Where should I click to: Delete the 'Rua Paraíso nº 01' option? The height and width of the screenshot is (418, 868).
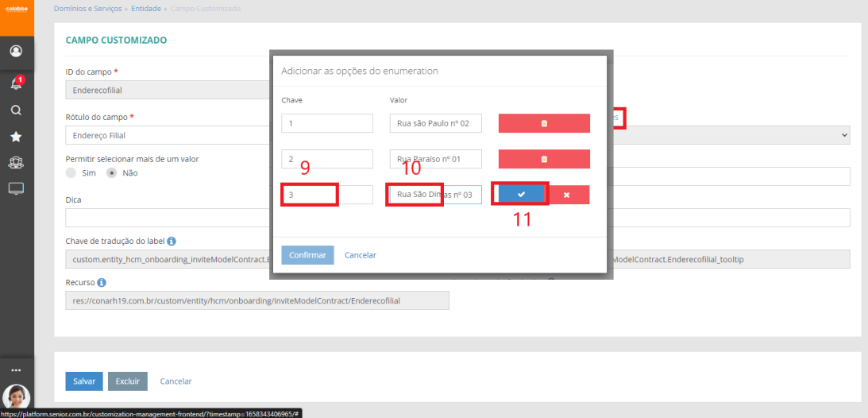tap(544, 159)
